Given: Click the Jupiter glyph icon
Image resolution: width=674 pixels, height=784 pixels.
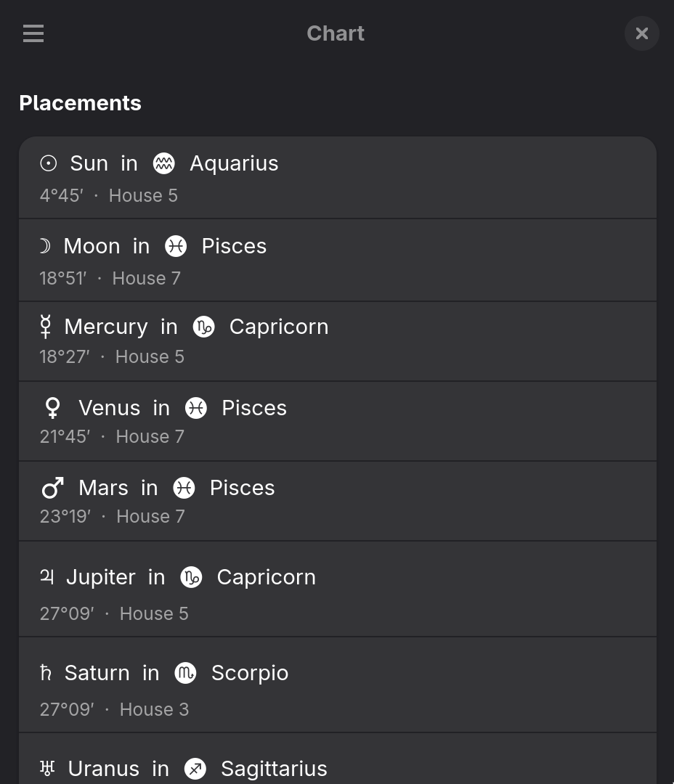Looking at the screenshot, I should (x=46, y=577).
